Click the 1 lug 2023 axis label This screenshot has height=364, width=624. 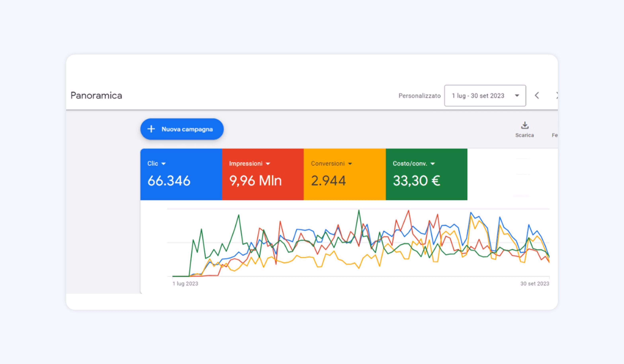pos(185,284)
